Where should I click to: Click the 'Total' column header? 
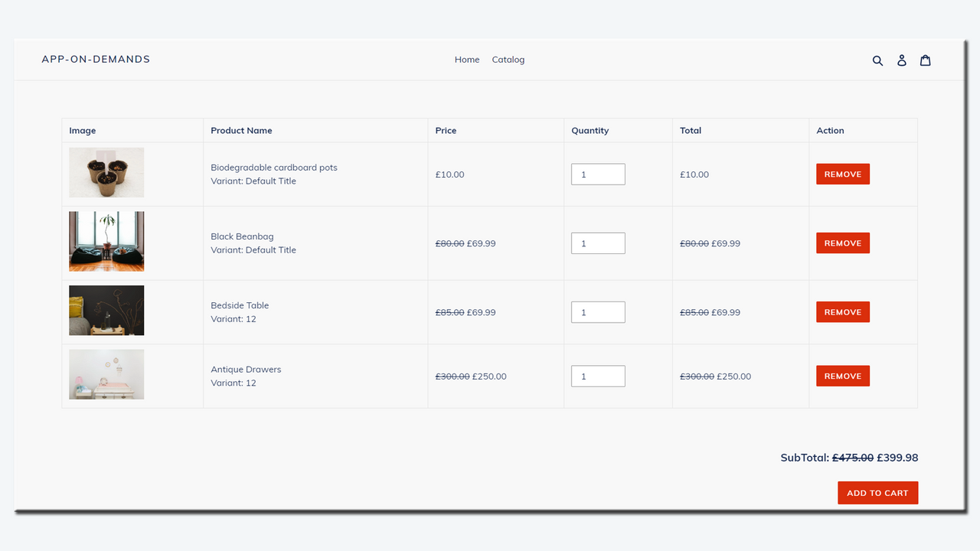[x=691, y=131]
